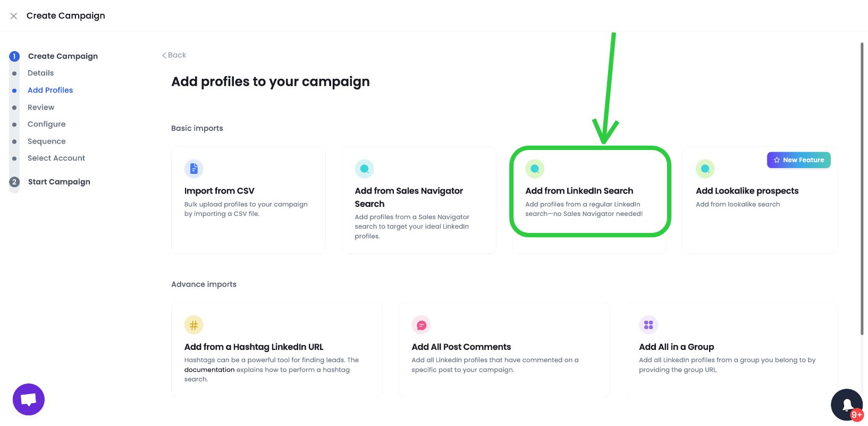Click the comment bubble icon for Post Comments
Viewport: 868px width, 426px height.
click(x=421, y=324)
